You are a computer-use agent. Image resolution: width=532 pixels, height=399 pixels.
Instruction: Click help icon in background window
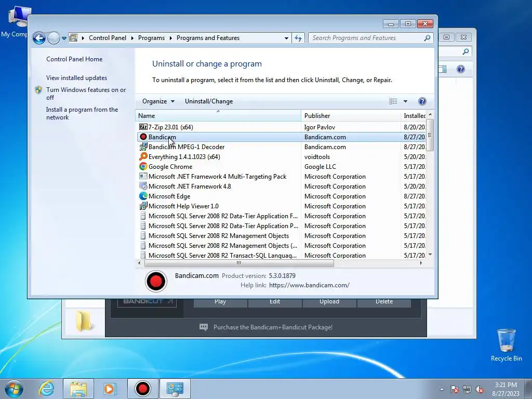(x=460, y=69)
